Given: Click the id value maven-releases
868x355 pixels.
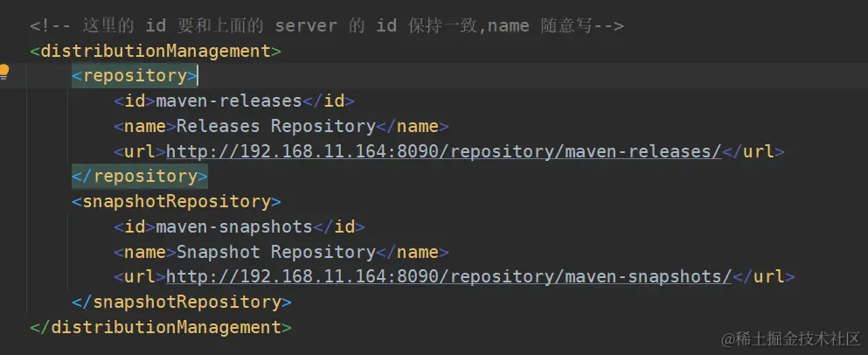Looking at the screenshot, I should (229, 101).
